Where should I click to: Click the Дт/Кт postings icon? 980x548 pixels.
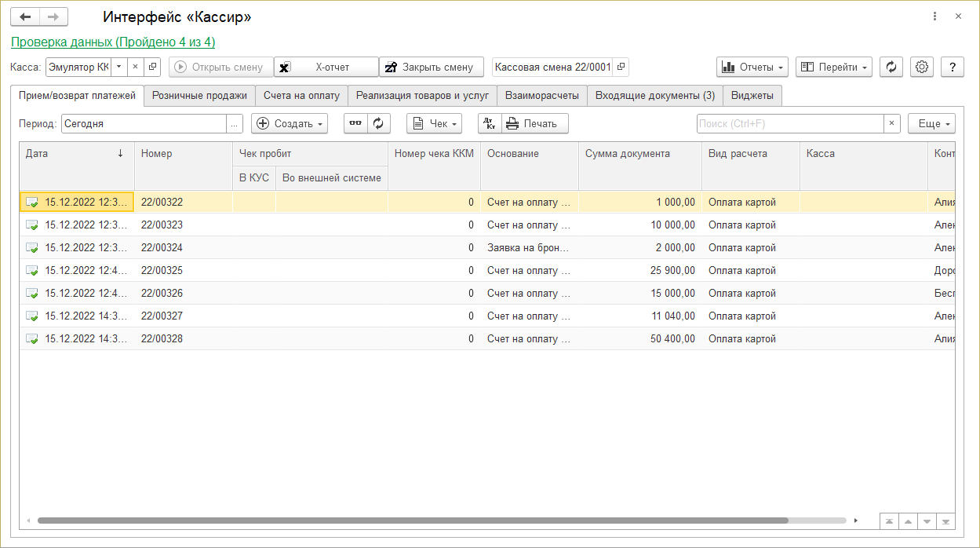(489, 124)
